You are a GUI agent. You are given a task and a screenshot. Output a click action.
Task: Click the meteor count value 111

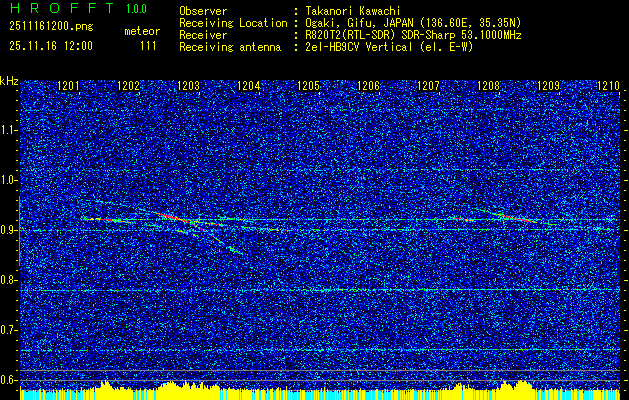pos(148,46)
